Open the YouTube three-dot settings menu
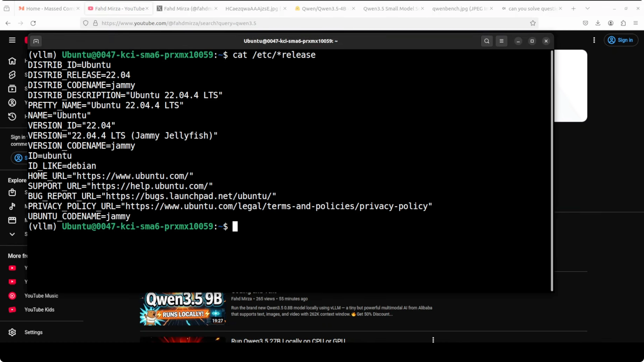 tap(594, 40)
